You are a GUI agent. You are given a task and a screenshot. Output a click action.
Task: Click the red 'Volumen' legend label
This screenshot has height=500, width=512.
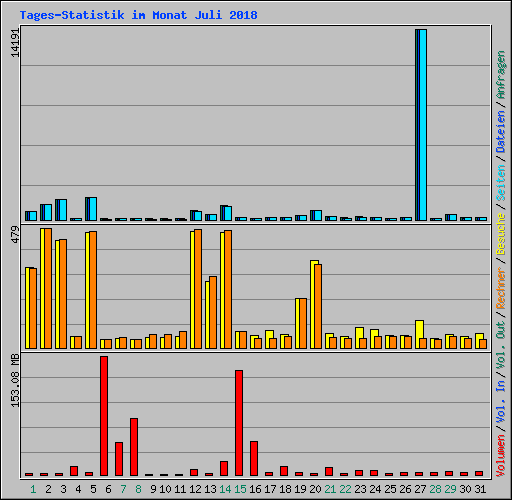click(501, 456)
